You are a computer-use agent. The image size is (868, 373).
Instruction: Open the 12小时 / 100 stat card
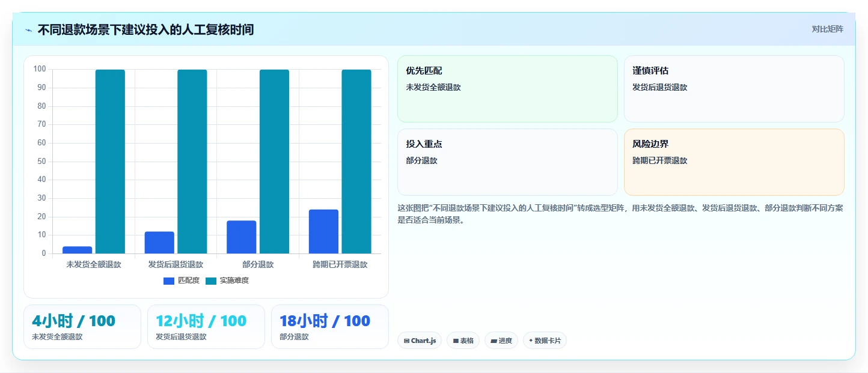point(206,327)
